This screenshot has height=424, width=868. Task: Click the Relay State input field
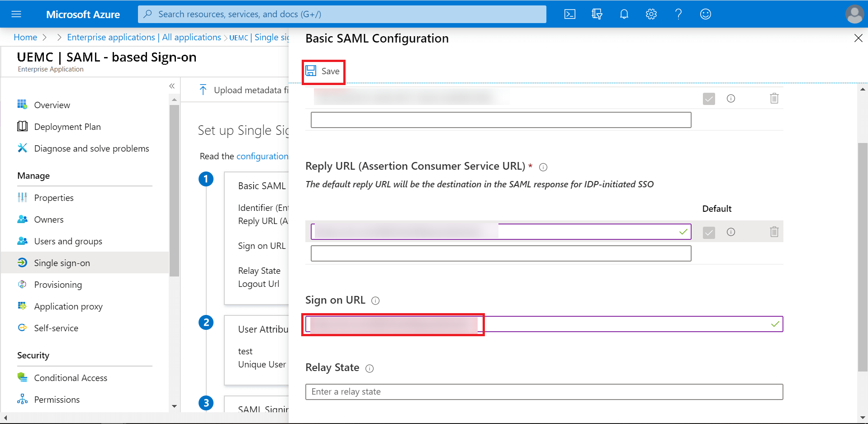[544, 392]
